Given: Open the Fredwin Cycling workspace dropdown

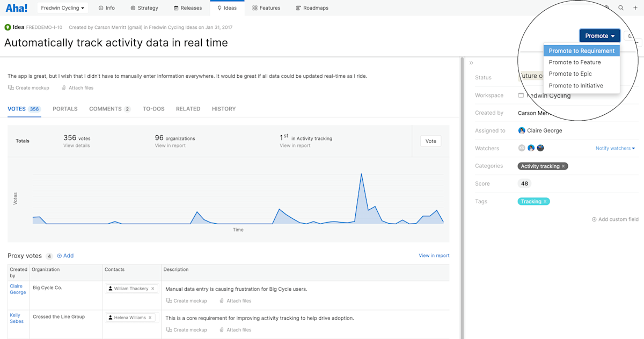Looking at the screenshot, I should (63, 8).
